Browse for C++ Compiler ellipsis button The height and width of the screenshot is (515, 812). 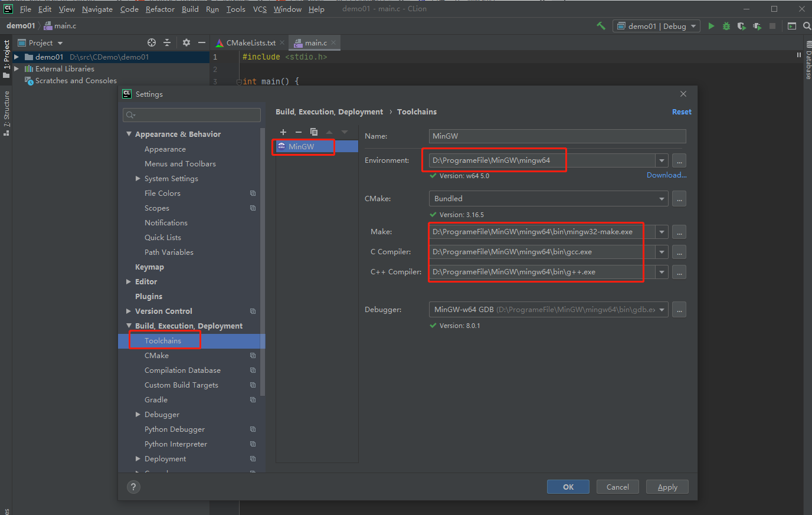pyautogui.click(x=679, y=272)
